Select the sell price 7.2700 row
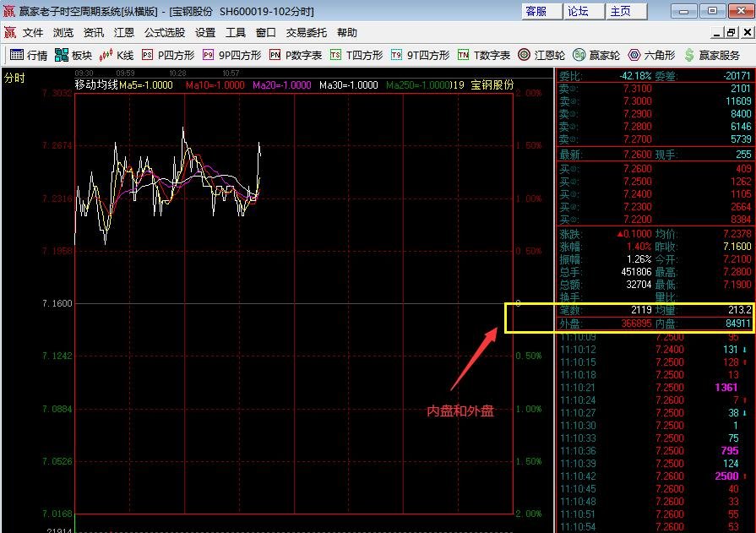 [x=655, y=139]
